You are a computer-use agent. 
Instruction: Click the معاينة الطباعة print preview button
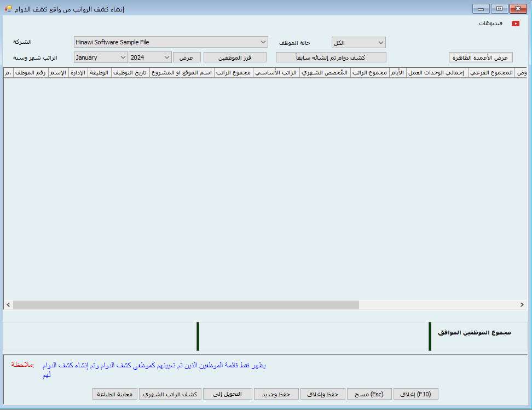tap(114, 394)
